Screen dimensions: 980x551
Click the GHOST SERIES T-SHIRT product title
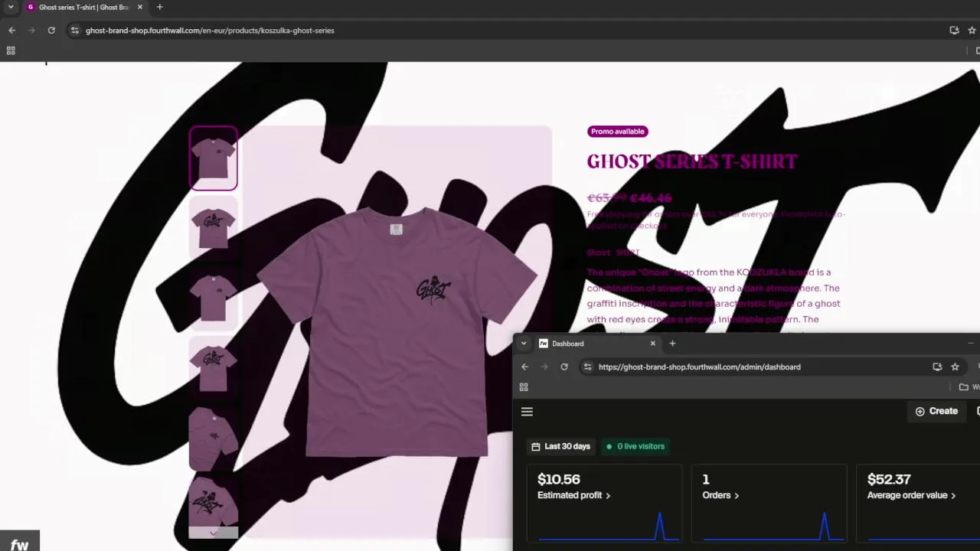[692, 161]
